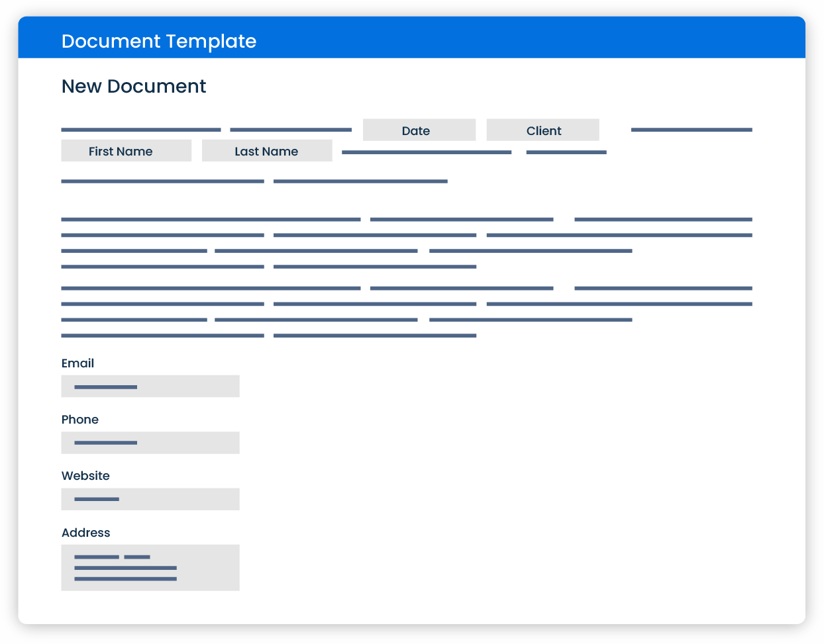Click the first text line before Date field

140,130
